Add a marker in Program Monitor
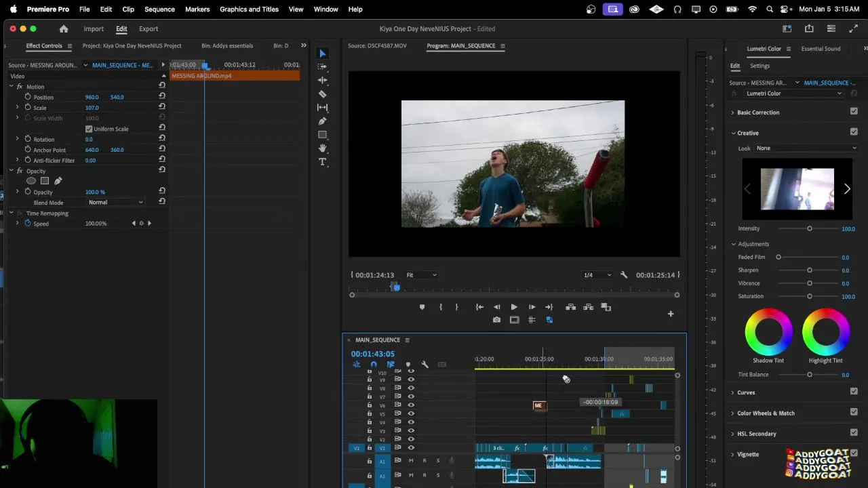 coord(422,307)
